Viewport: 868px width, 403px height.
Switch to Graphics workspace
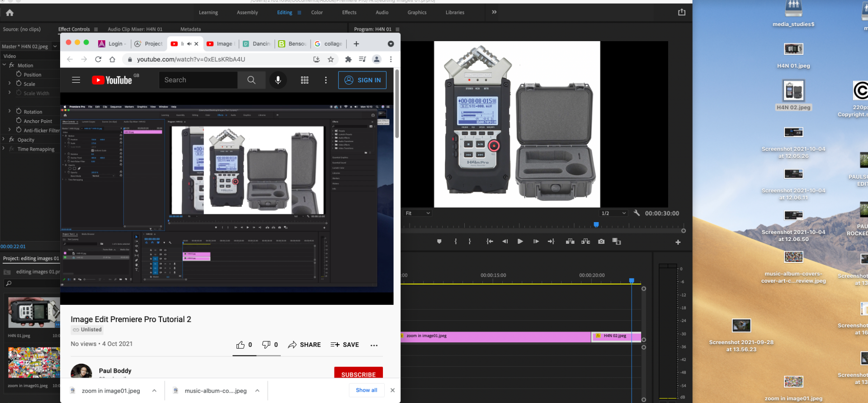click(417, 13)
